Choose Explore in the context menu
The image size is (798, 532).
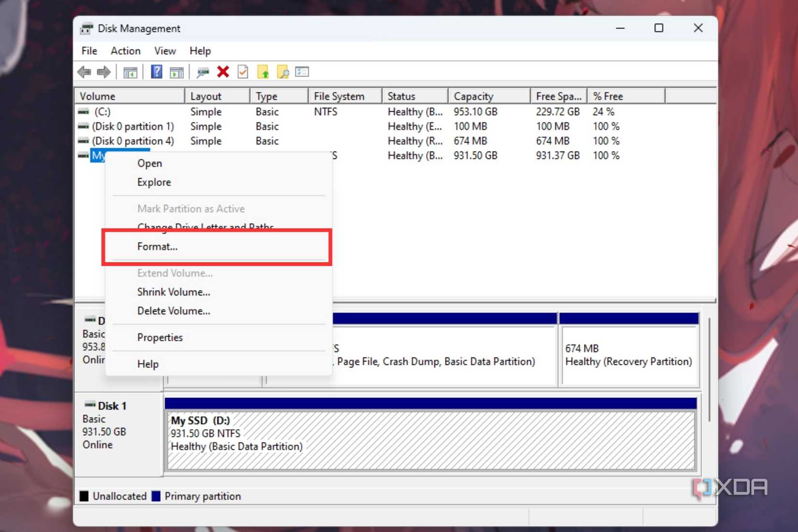tap(219, 182)
